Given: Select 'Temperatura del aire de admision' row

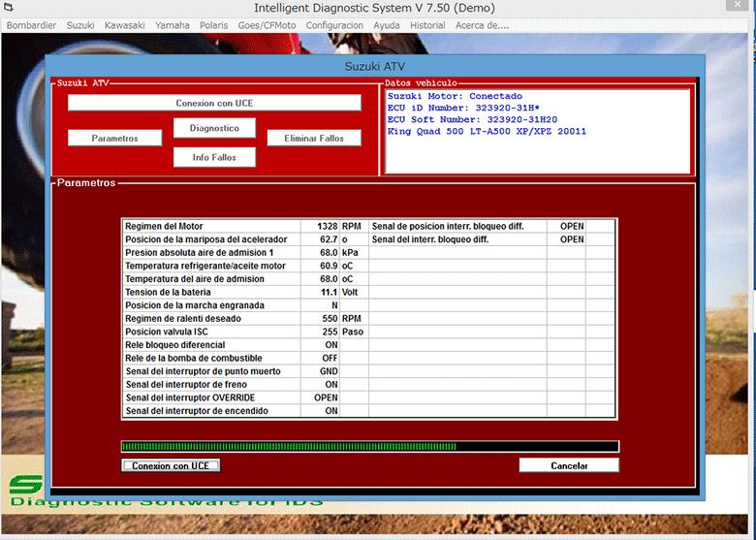Looking at the screenshot, I should [x=212, y=278].
